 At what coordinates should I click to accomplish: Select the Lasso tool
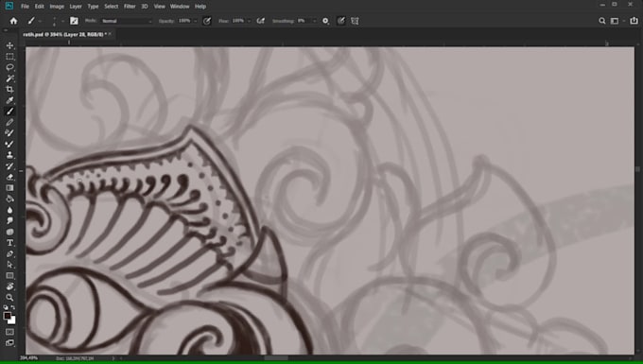tap(9, 67)
